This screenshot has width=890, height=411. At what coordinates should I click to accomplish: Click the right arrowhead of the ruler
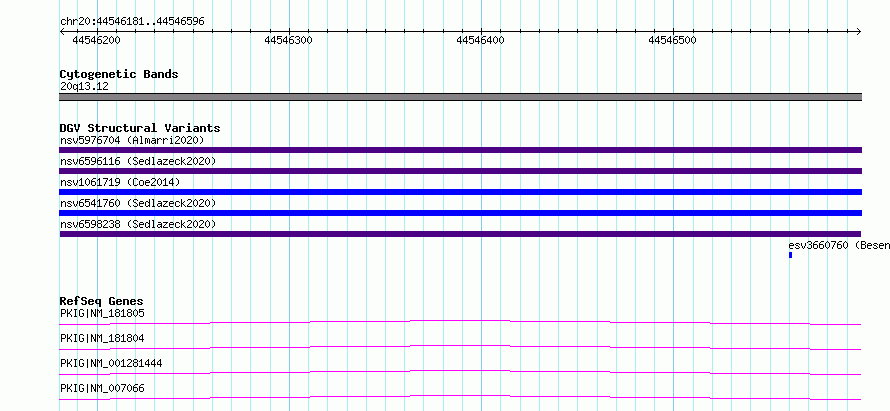coord(858,31)
